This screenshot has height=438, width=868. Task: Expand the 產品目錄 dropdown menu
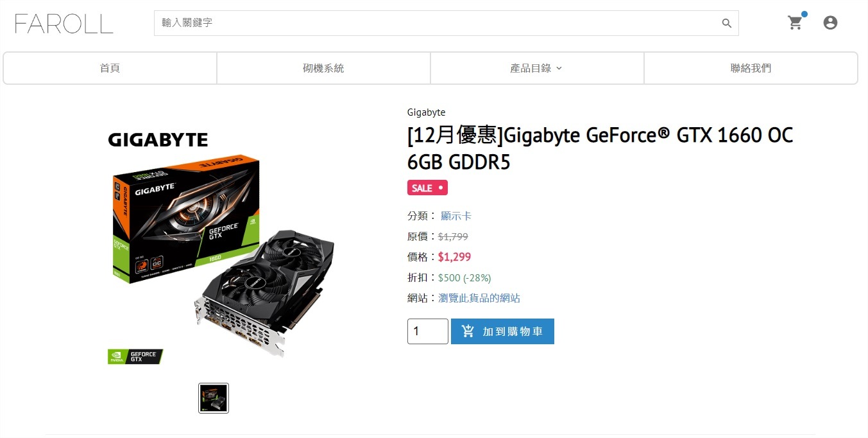(536, 68)
